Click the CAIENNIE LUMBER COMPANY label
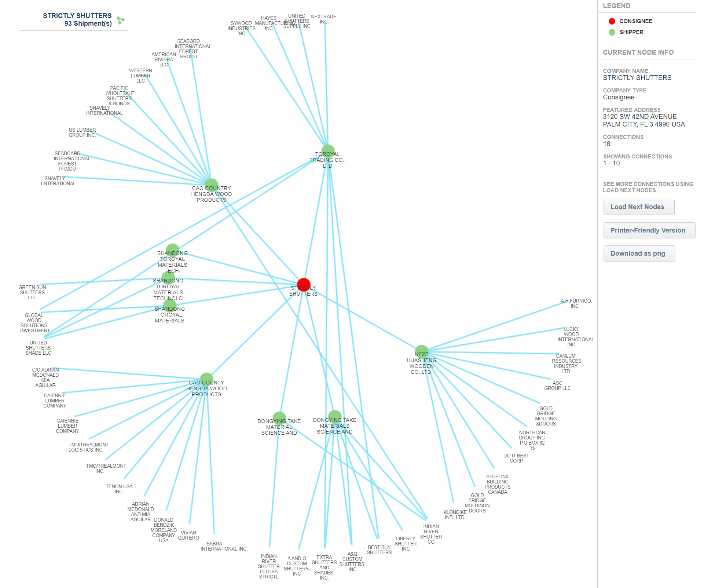This screenshot has width=704, height=588. click(x=55, y=401)
